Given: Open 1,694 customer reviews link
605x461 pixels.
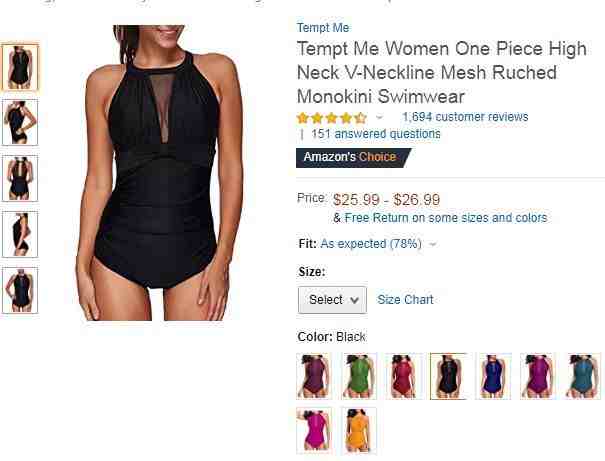Looking at the screenshot, I should [x=465, y=117].
